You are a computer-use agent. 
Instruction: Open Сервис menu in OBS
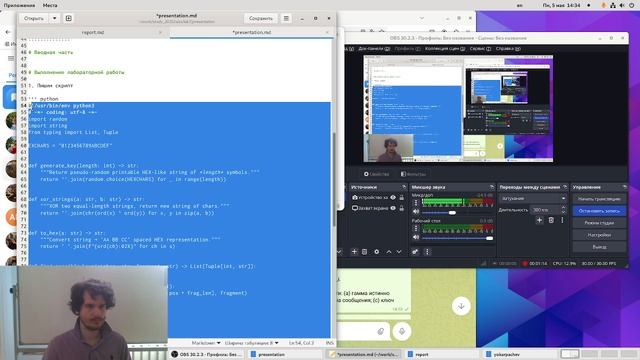[480, 49]
